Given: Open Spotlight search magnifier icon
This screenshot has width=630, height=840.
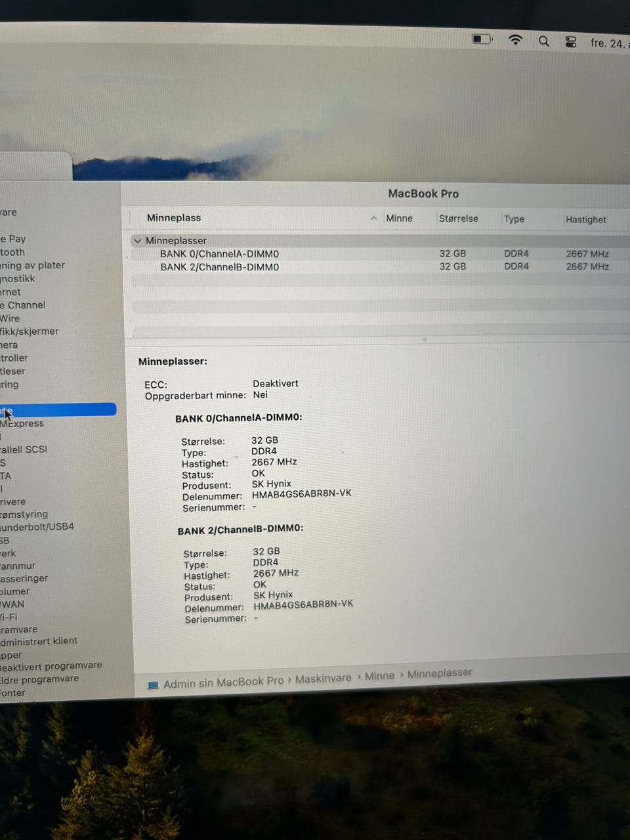Looking at the screenshot, I should [x=544, y=41].
